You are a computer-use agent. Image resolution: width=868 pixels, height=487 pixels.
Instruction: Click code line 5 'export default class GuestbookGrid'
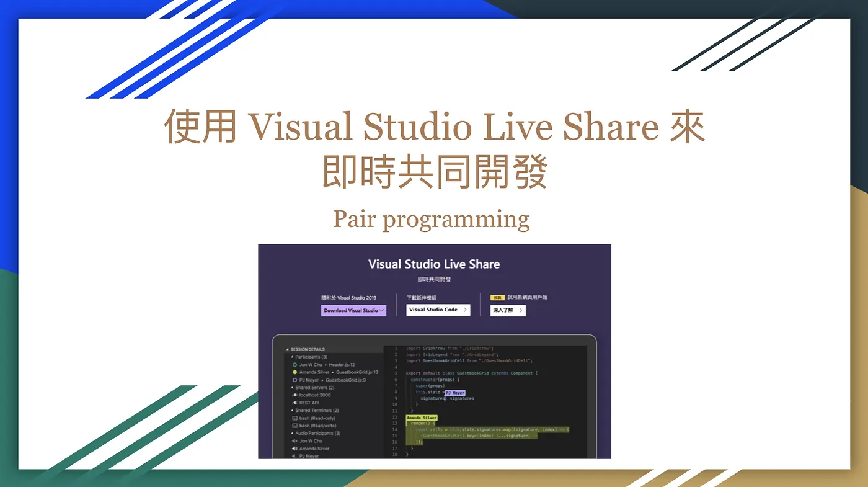click(472, 373)
